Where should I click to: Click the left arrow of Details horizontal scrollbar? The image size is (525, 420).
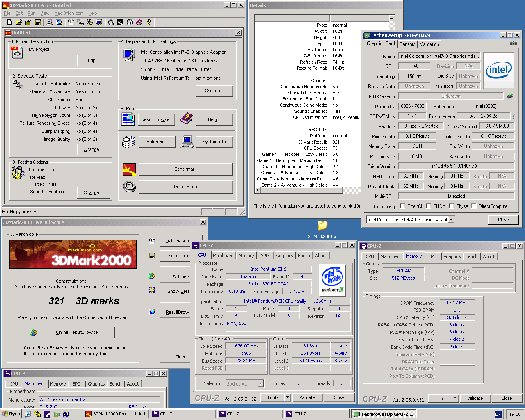point(258,190)
